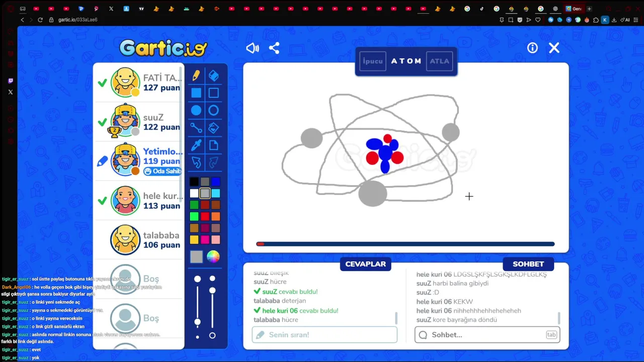
Task: Pick the hot pink color swatch
Action: click(205, 240)
